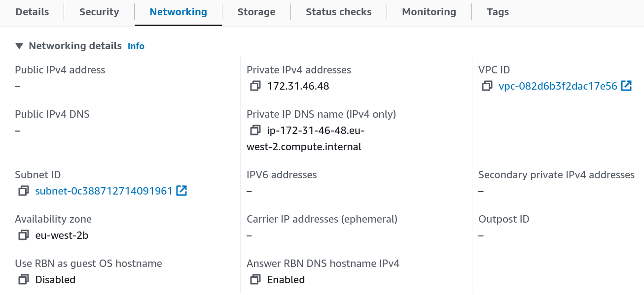Switch to the Security tab
The image size is (644, 295).
tap(99, 11)
